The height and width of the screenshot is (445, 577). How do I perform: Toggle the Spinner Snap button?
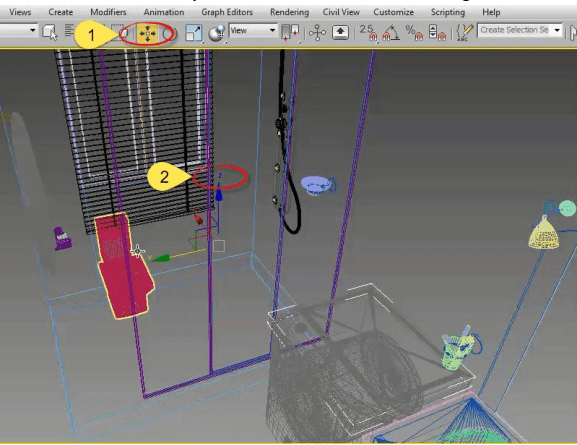(x=437, y=32)
